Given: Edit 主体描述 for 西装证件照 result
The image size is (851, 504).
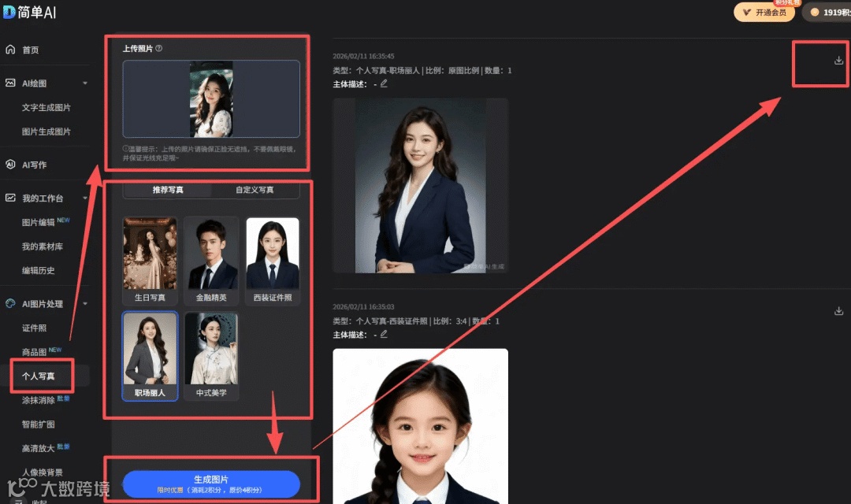Looking at the screenshot, I should click(384, 334).
